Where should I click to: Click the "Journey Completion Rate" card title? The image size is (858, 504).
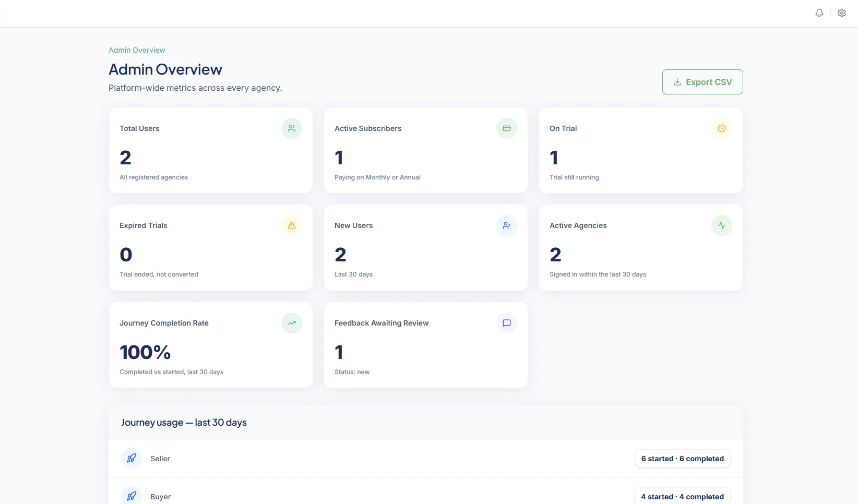(164, 323)
